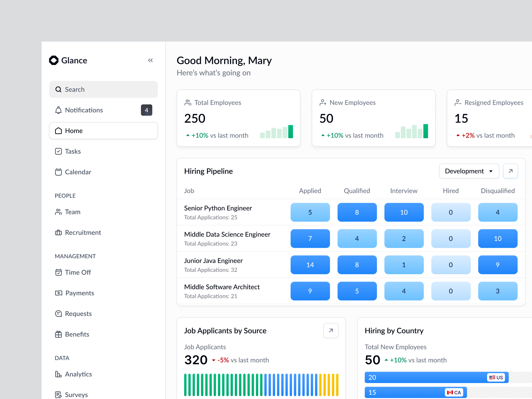Click the Search magnifier icon

(x=58, y=89)
